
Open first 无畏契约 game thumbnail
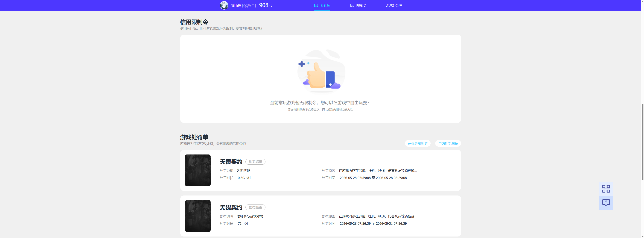198,170
